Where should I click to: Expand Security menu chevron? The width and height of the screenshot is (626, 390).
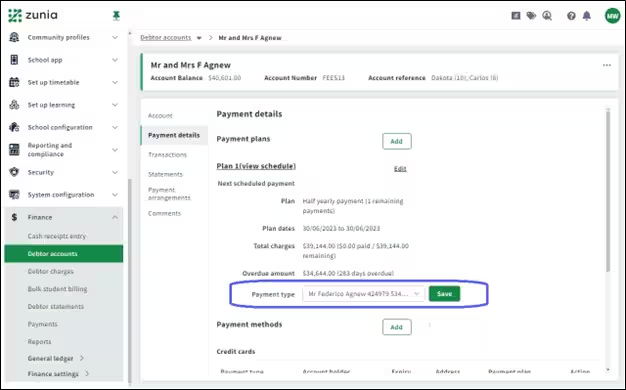pyautogui.click(x=115, y=172)
